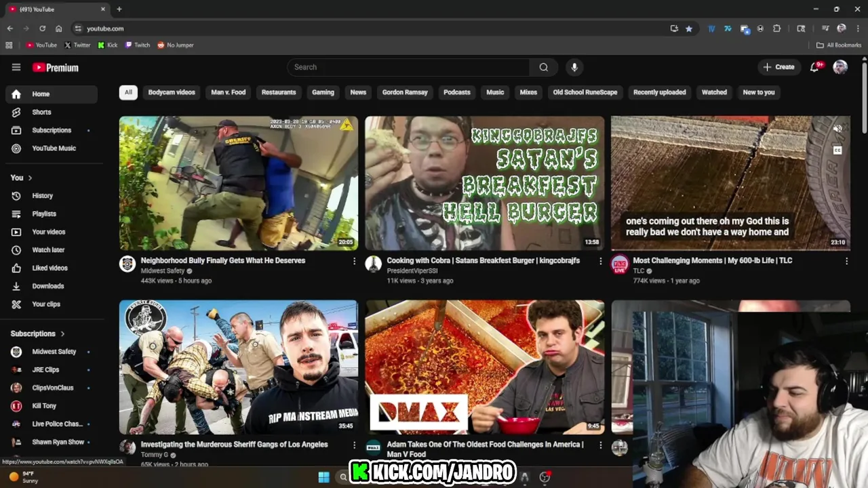Screen dimensions: 868x488
Task: Play the Adam Man V Food thumbnail
Action: tap(484, 367)
